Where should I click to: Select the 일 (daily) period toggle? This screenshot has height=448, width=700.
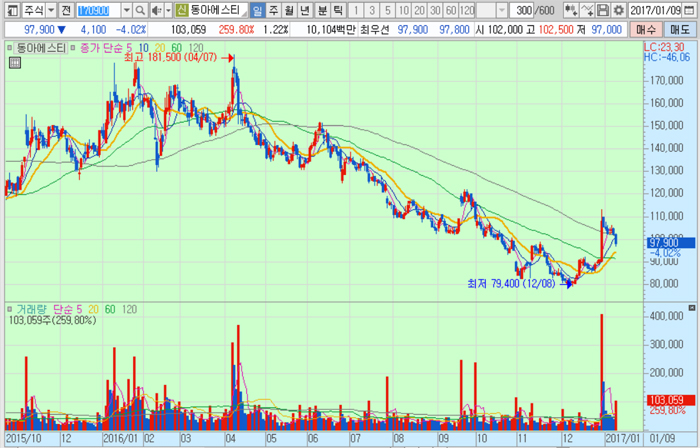pos(257,10)
